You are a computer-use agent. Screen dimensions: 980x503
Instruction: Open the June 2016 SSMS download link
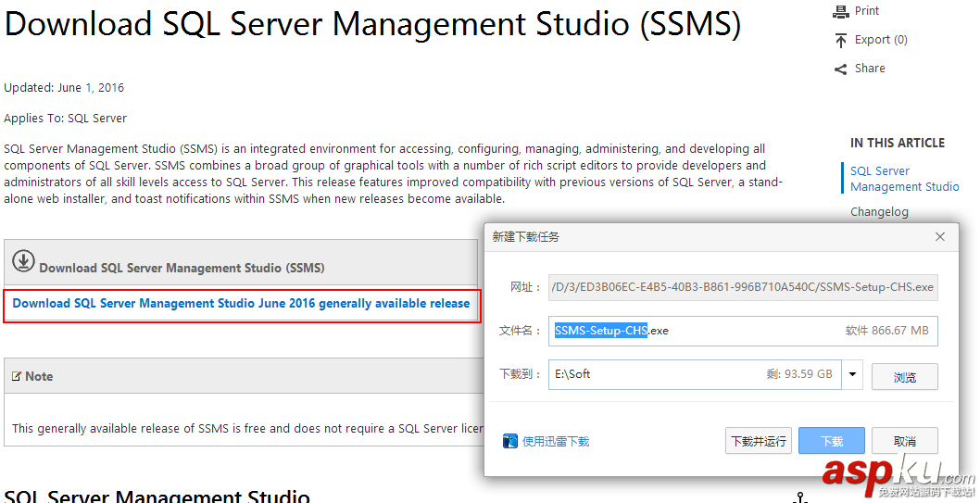pos(241,304)
